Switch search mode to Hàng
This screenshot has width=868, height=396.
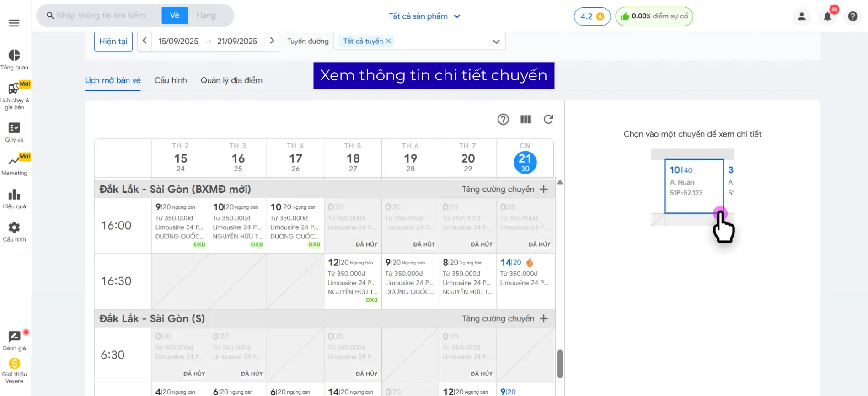206,15
